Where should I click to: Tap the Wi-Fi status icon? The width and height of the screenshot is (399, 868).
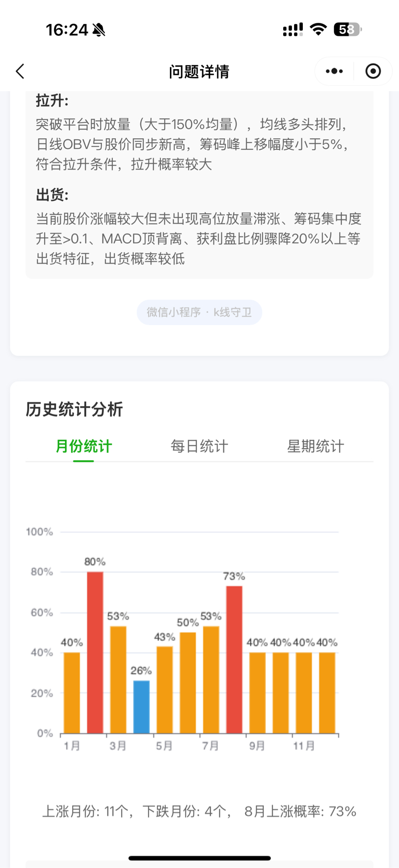[x=317, y=30]
